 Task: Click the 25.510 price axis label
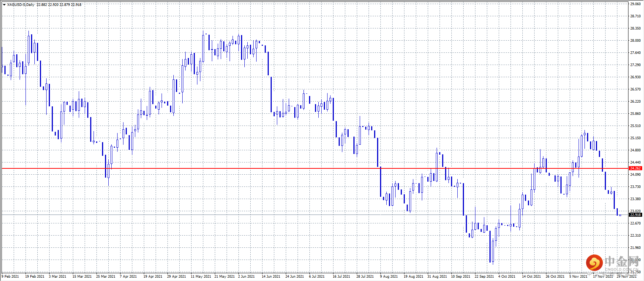coord(635,126)
